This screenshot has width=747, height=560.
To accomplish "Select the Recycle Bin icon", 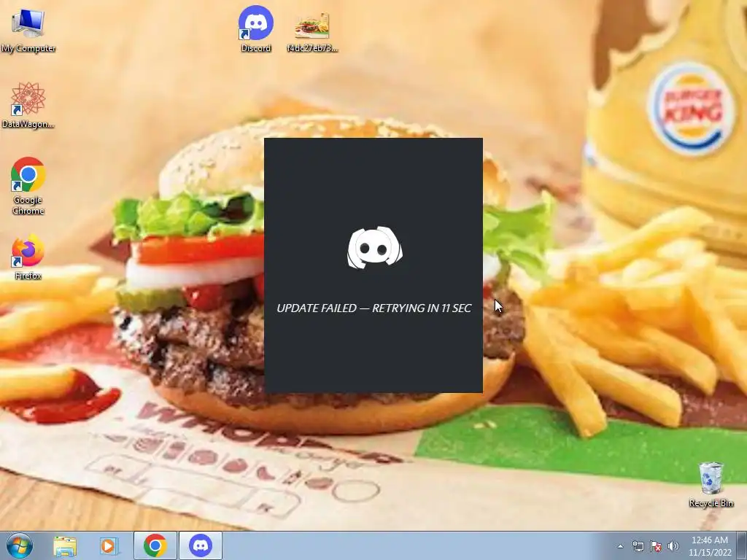I will (711, 484).
